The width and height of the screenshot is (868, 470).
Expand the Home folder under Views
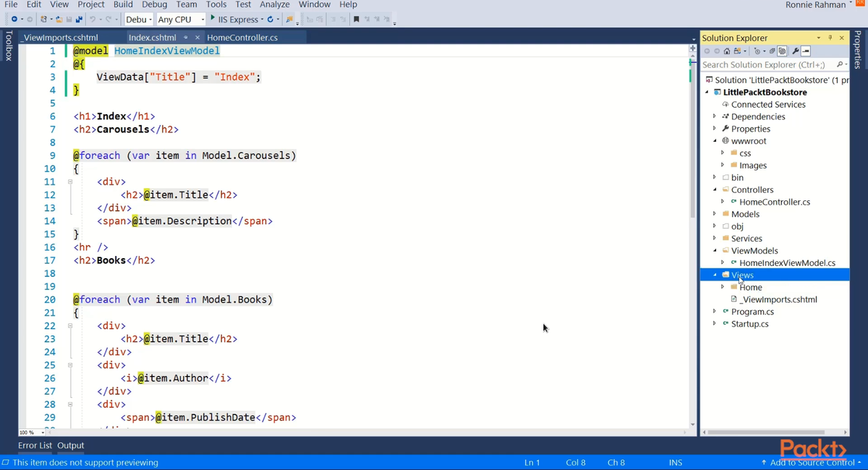[723, 287]
